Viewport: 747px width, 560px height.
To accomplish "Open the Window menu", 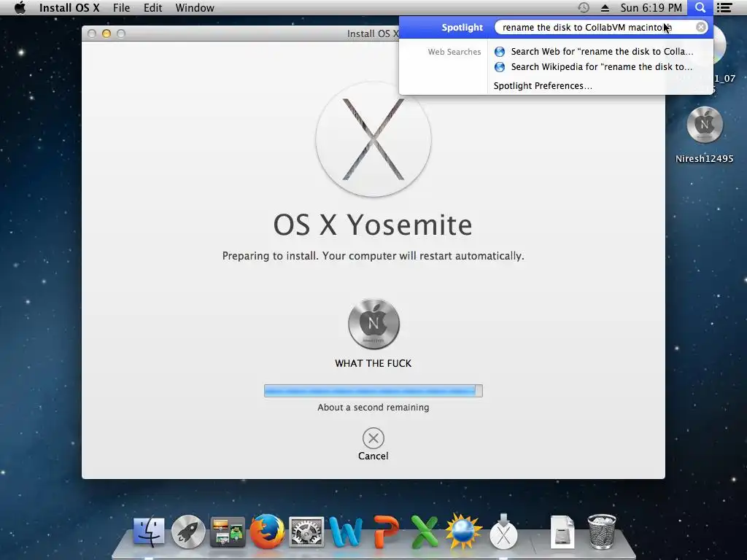I will pyautogui.click(x=194, y=7).
